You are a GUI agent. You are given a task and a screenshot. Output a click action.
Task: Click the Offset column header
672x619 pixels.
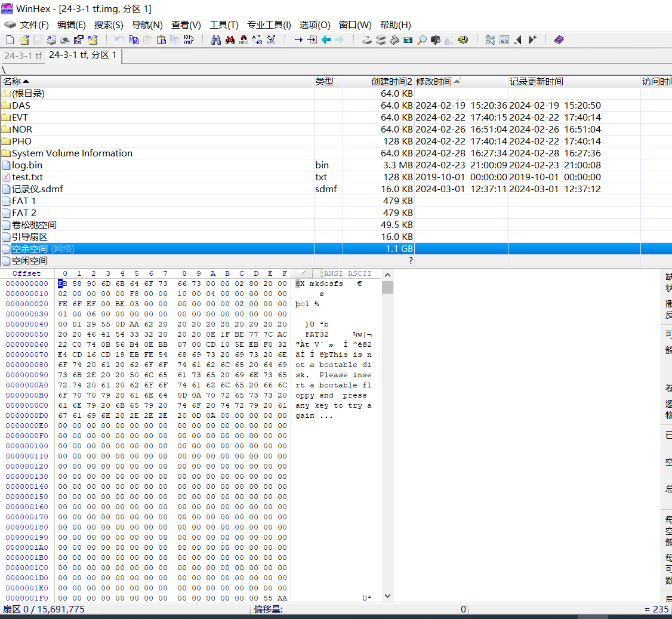[27, 273]
